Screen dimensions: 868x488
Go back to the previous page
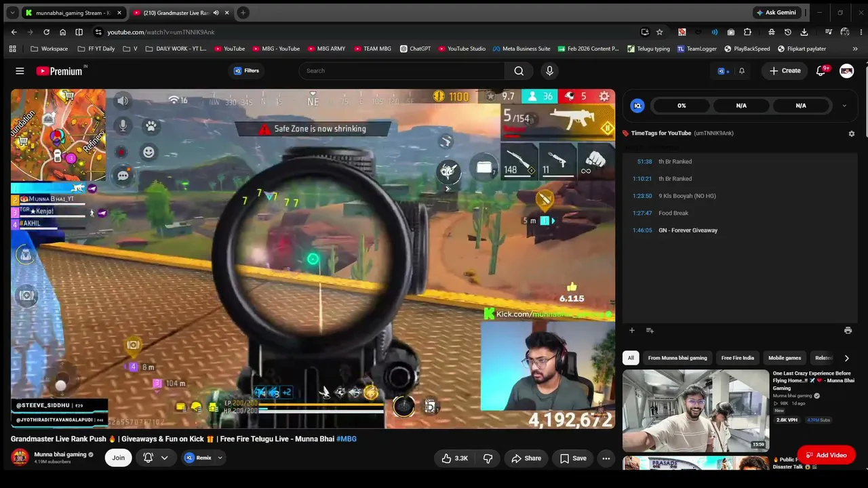pyautogui.click(x=14, y=32)
